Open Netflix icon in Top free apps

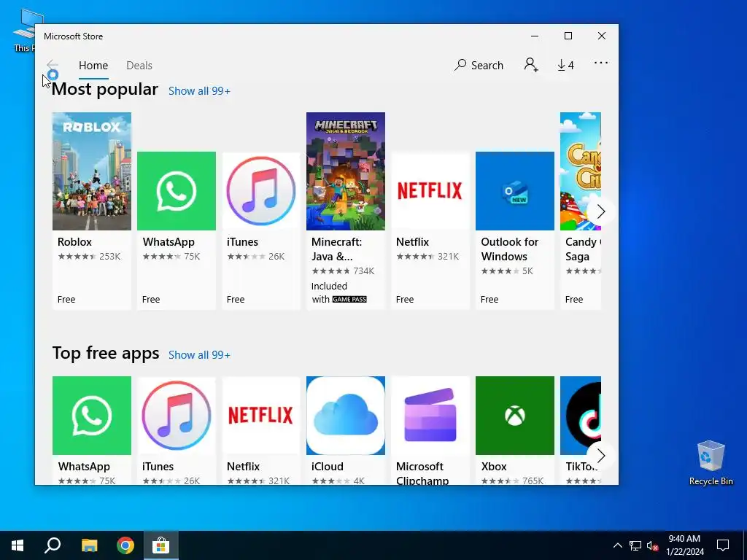click(x=261, y=416)
